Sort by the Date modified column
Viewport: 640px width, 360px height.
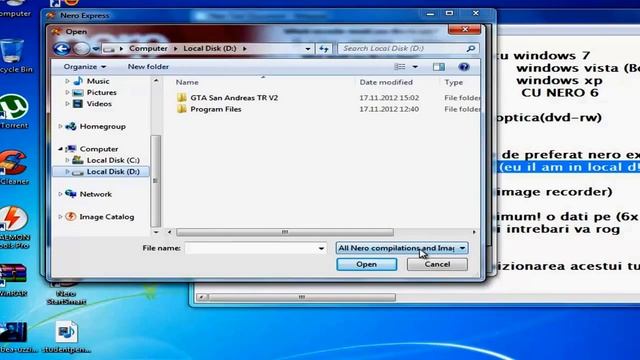[x=386, y=82]
